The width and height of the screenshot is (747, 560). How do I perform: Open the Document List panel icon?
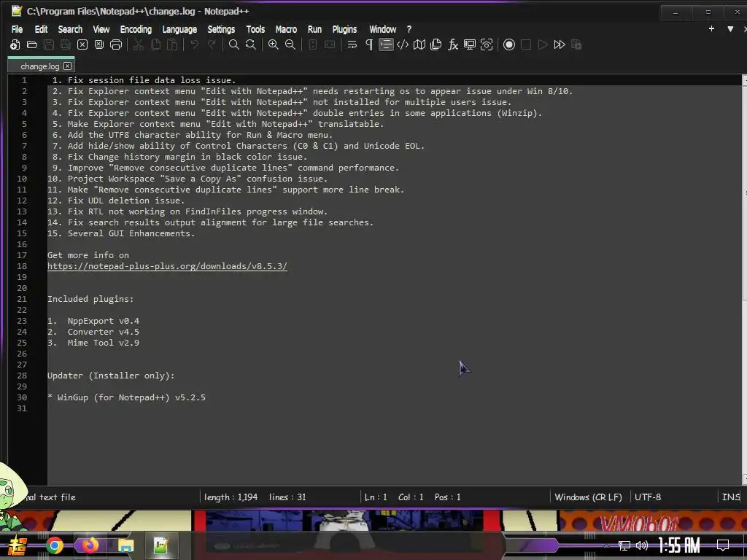coord(436,44)
